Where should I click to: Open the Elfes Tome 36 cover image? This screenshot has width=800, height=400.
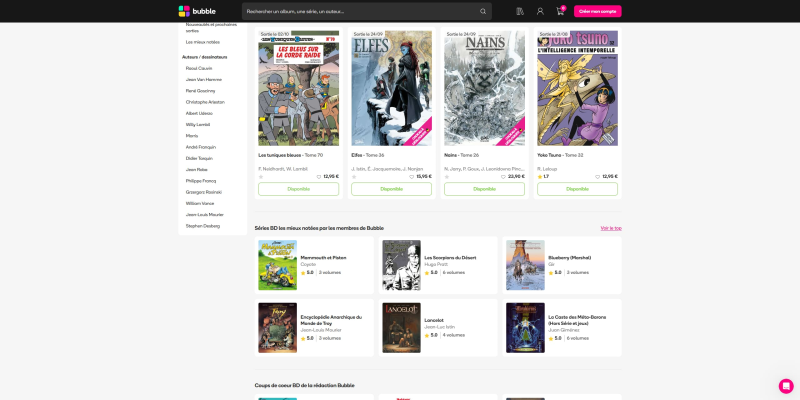[391, 88]
